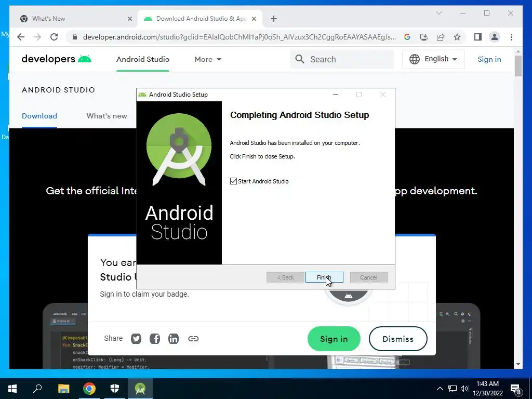Click the developers Android logo
The image size is (532, 399).
point(56,59)
